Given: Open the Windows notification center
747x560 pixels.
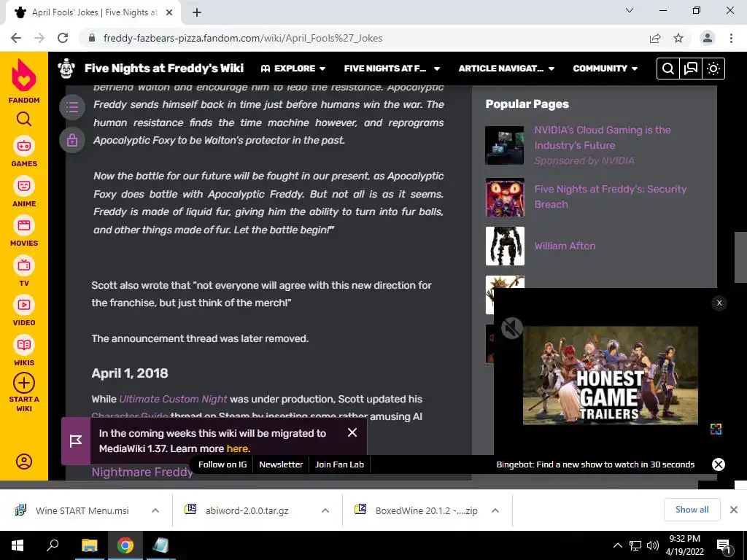Looking at the screenshot, I should [724, 546].
